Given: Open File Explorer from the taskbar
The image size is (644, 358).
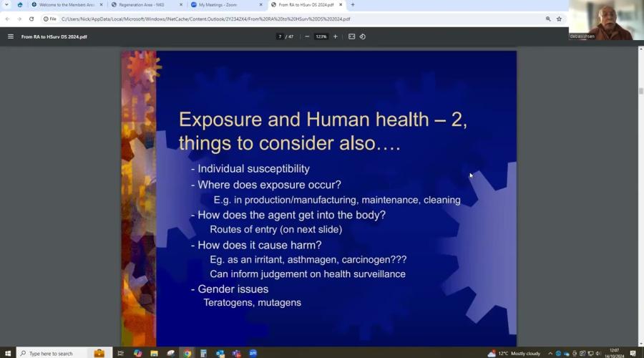Looking at the screenshot, I should point(154,353).
